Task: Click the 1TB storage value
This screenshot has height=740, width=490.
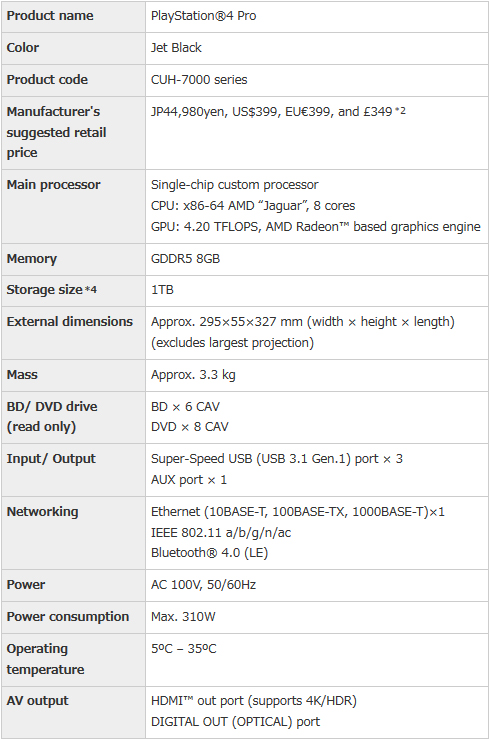Action: [162, 290]
